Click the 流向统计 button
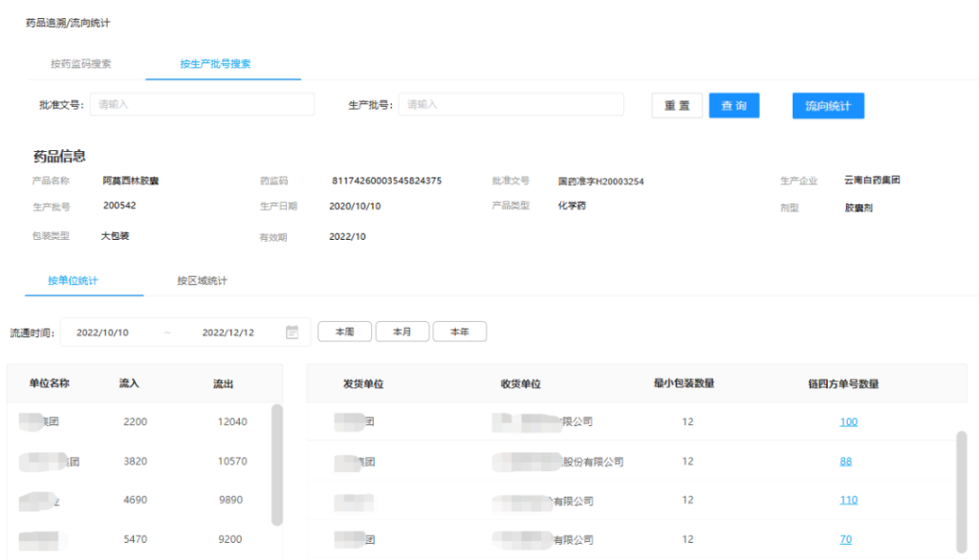The height and width of the screenshot is (560, 979). [x=829, y=105]
